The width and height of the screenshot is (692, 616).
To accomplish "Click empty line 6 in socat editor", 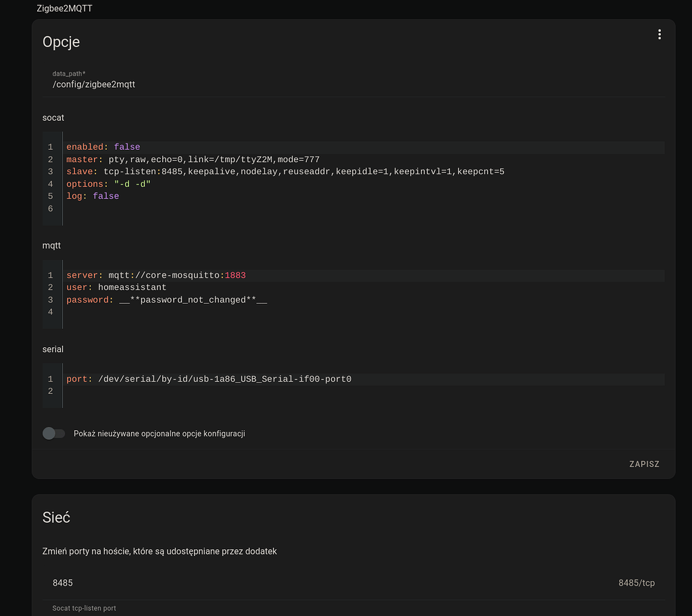I will (270, 209).
